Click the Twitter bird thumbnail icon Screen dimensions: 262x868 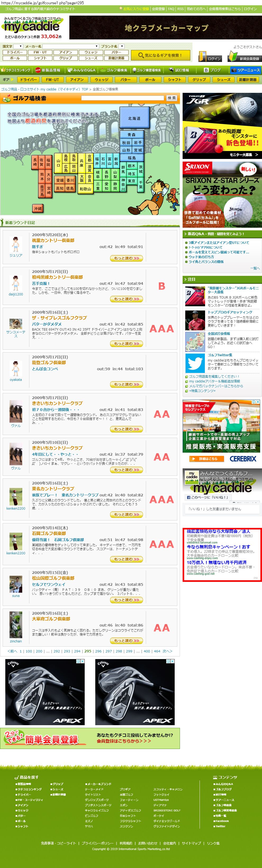195,363
